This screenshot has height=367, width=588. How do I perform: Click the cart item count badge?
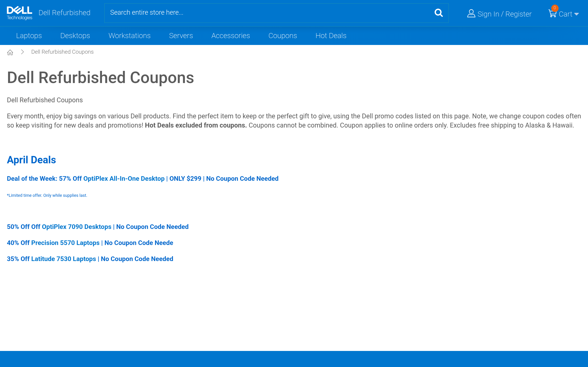point(554,8)
